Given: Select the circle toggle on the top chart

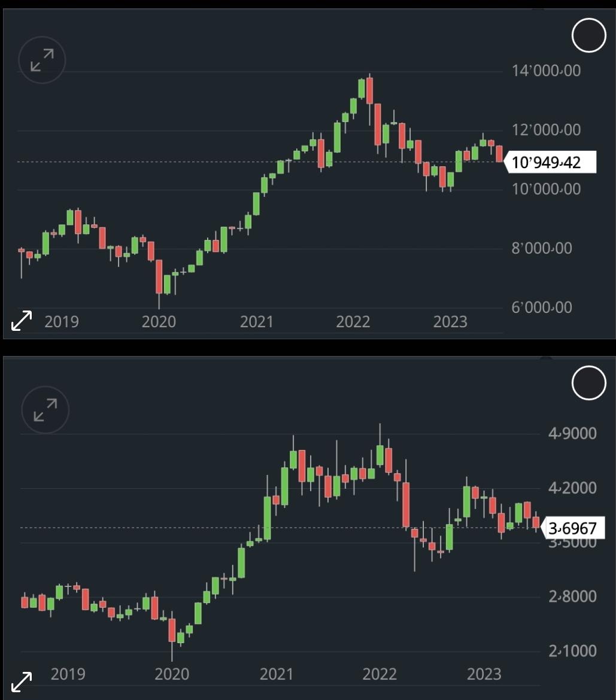Looking at the screenshot, I should coord(588,35).
